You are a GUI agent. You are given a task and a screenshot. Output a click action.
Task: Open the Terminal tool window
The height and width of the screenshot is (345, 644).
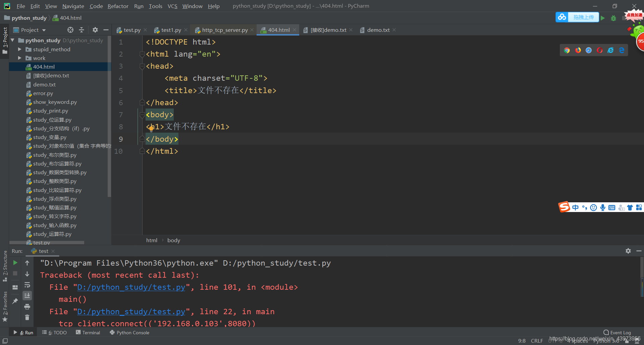coord(88,333)
